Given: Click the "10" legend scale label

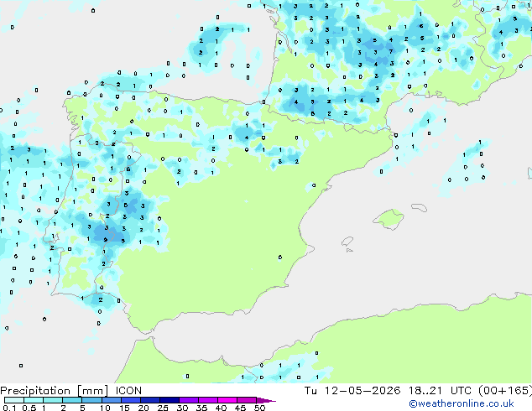Looking at the screenshot, I should (105, 408).
